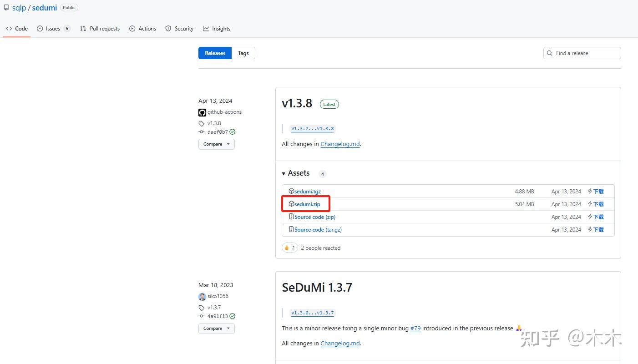Open the v1.3.8 tag link

[x=214, y=123]
